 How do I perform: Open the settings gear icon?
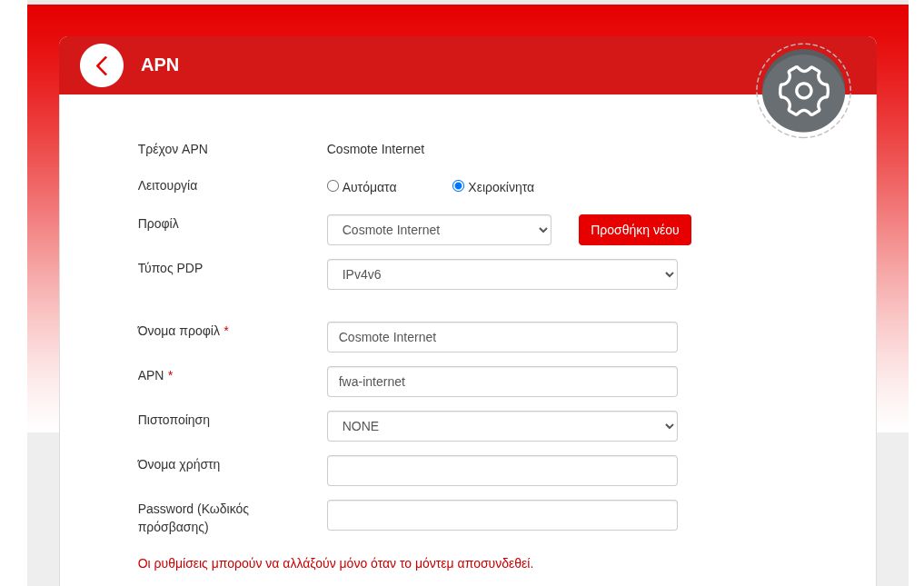(803, 91)
